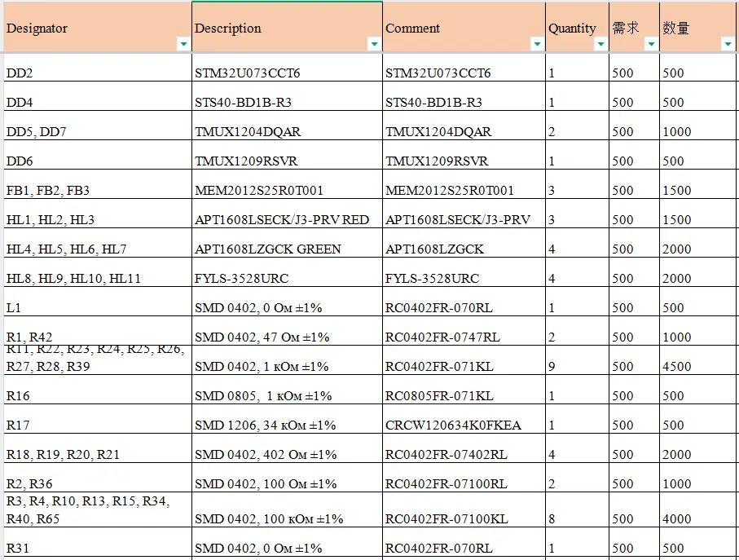The width and height of the screenshot is (739, 560).
Task: Click the quantity cell showing 9
Action: click(577, 367)
